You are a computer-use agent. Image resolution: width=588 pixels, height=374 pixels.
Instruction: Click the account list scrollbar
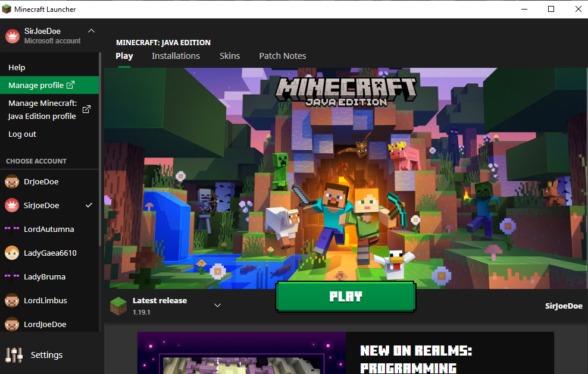[100, 150]
